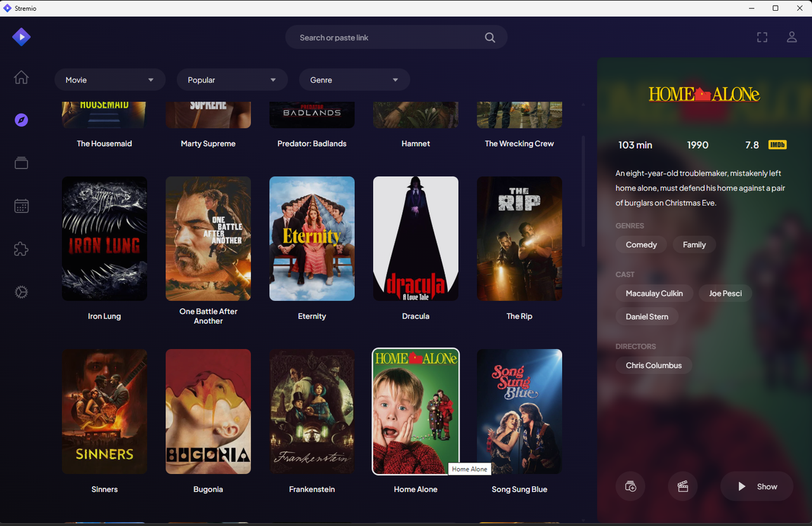Image resolution: width=812 pixels, height=526 pixels.
Task: Select the Comedy genre chip
Action: 641,245
